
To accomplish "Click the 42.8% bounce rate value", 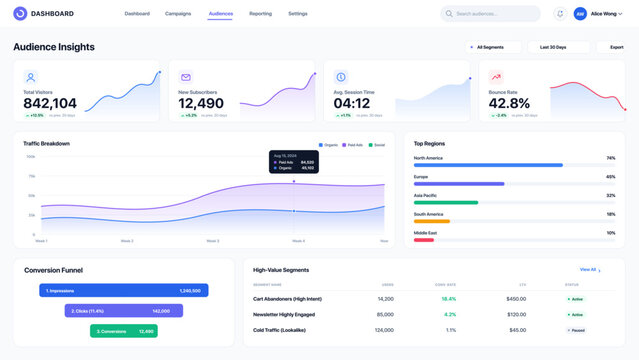I will click(509, 104).
